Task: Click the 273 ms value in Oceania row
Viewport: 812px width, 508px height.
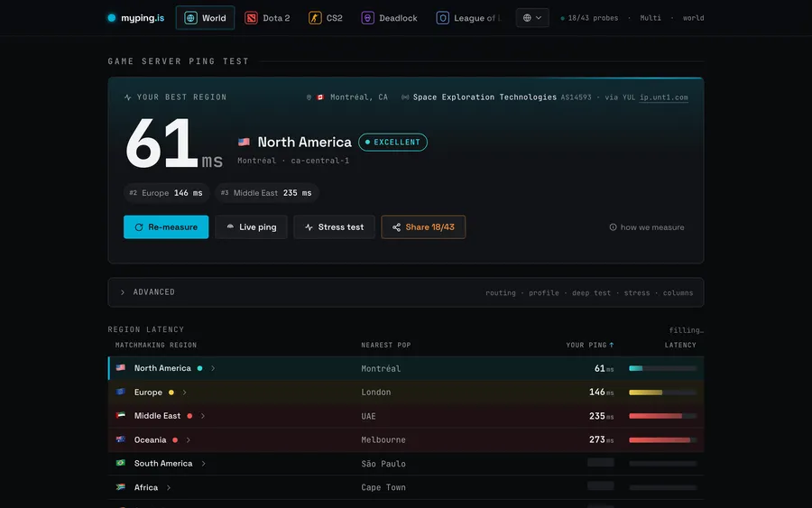Action: click(601, 439)
